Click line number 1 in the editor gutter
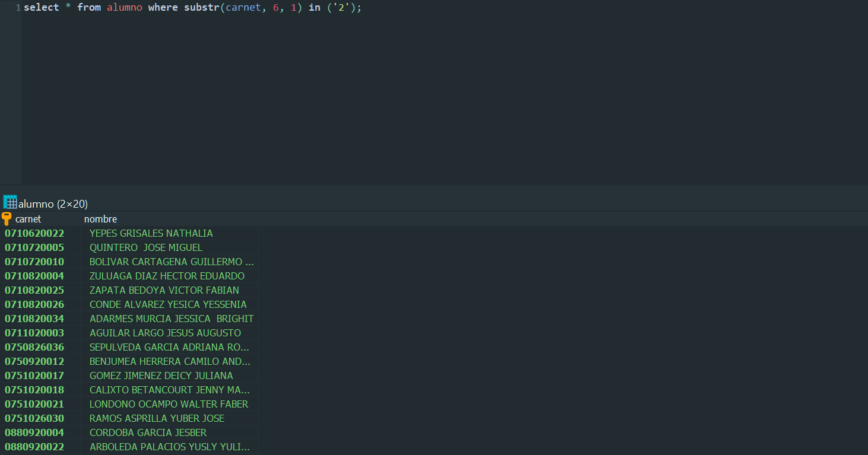 point(18,8)
